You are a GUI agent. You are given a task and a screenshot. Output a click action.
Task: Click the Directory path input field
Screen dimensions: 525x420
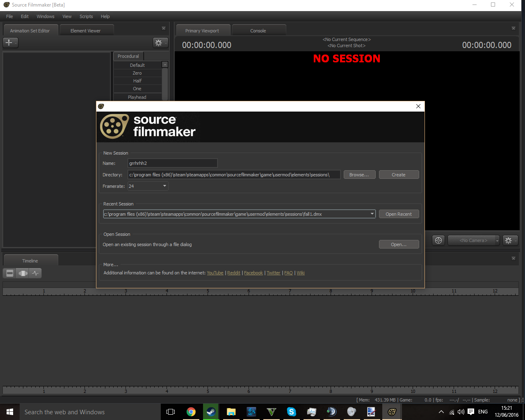pyautogui.click(x=234, y=175)
